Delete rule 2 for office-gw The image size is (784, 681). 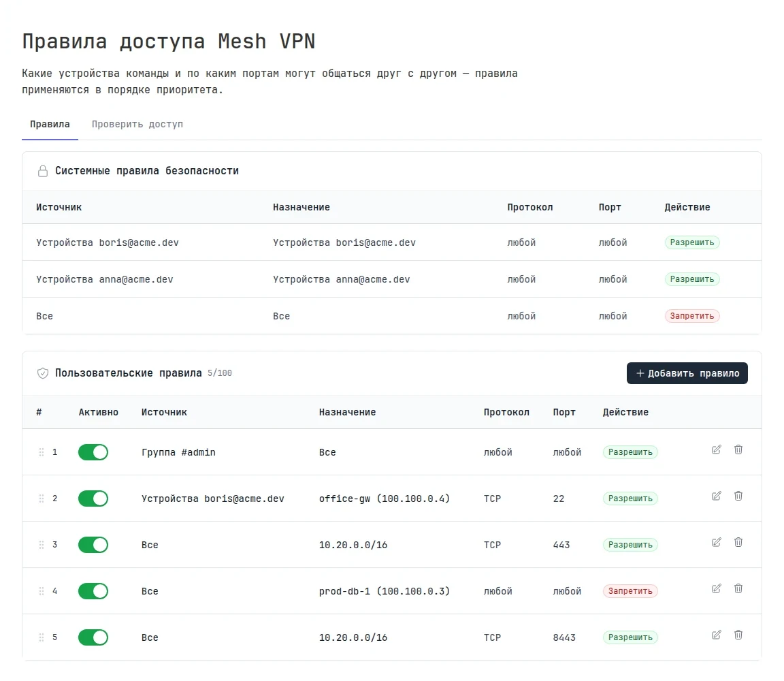pyautogui.click(x=738, y=496)
